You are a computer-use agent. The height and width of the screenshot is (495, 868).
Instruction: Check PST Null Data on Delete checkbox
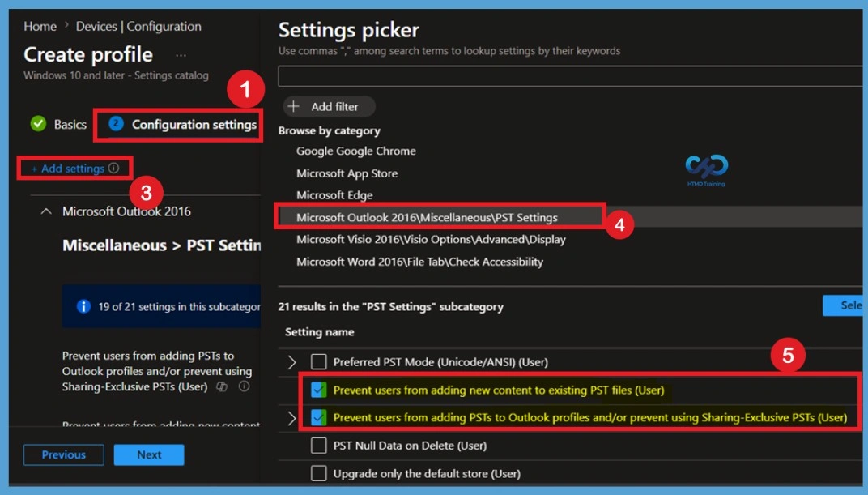(x=319, y=445)
